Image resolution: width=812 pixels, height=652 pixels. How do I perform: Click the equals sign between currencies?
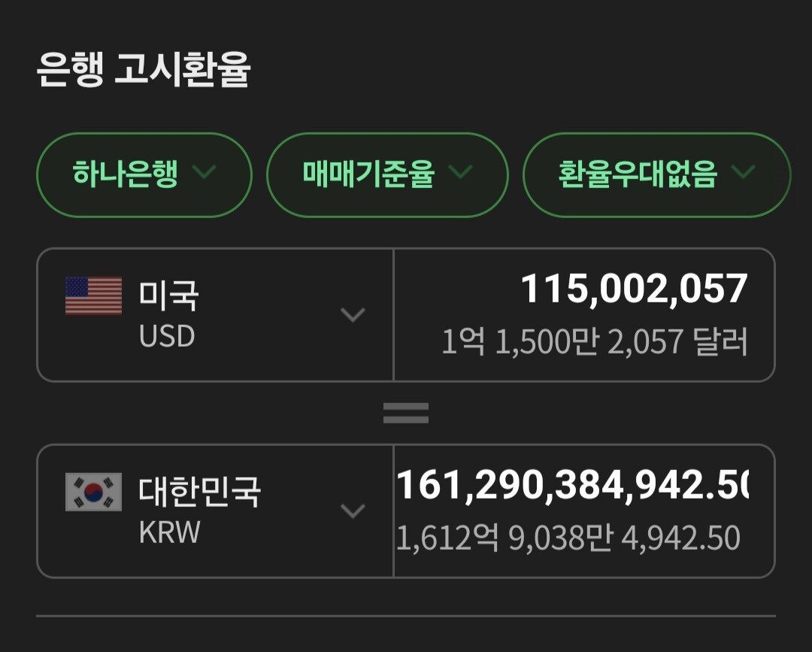click(x=406, y=413)
